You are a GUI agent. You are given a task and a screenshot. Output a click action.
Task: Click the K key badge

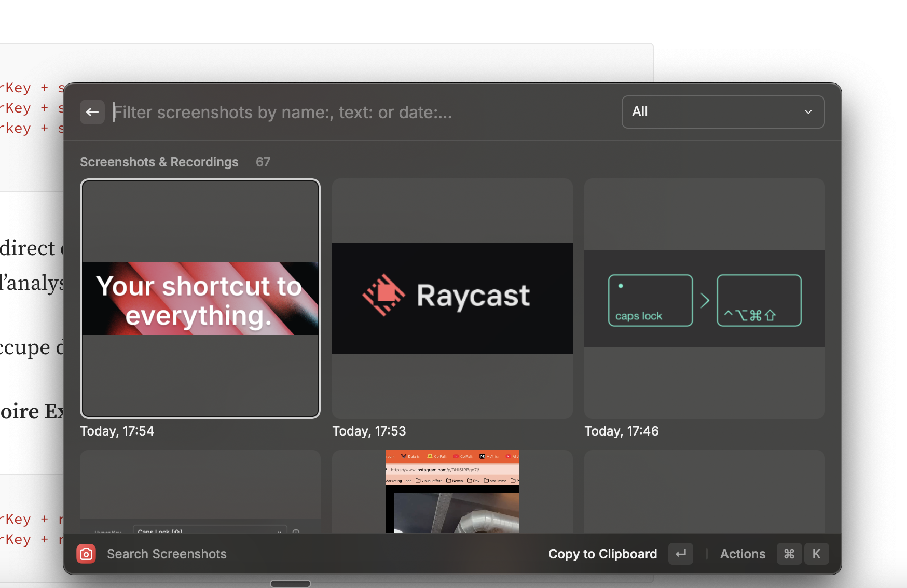click(816, 554)
